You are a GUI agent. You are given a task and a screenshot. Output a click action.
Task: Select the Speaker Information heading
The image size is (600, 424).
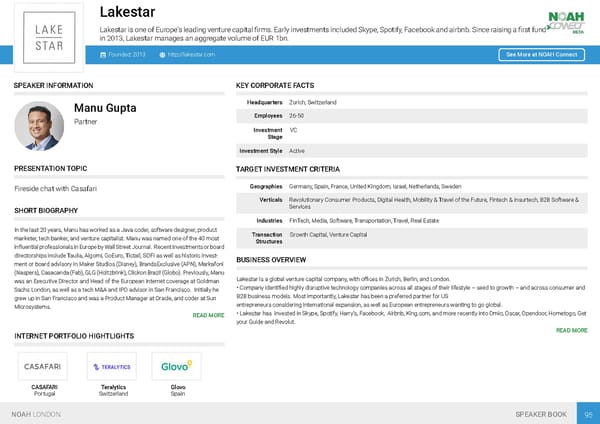54,86
